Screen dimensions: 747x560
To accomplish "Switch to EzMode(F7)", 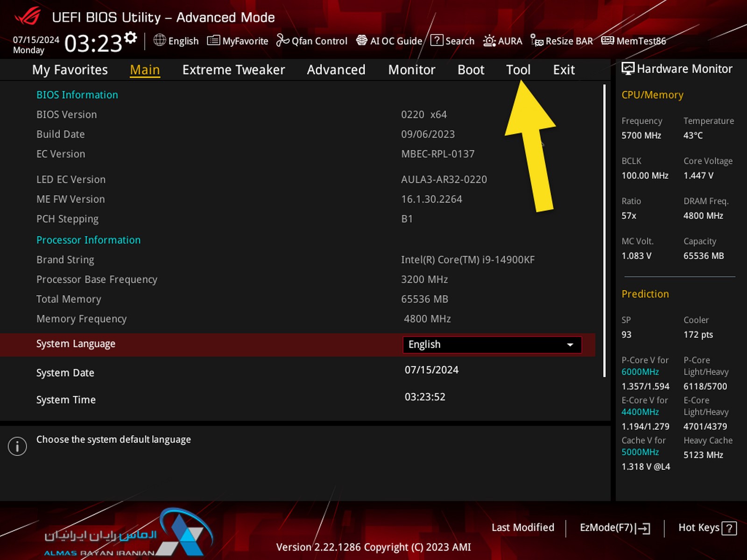I will tap(615, 528).
